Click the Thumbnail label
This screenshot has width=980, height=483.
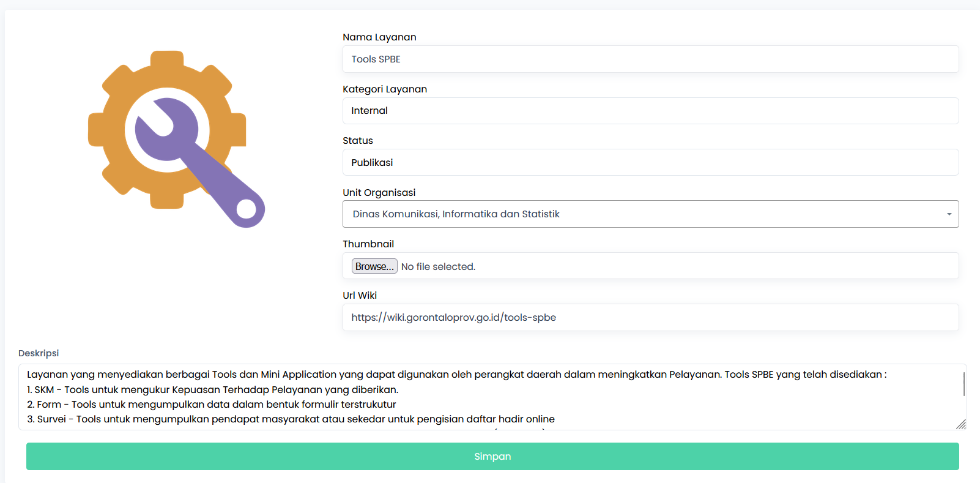pyautogui.click(x=368, y=244)
